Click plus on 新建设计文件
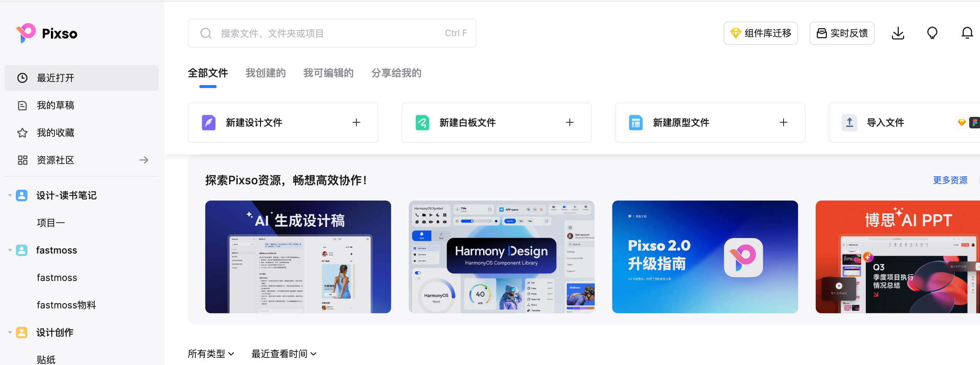 (356, 122)
